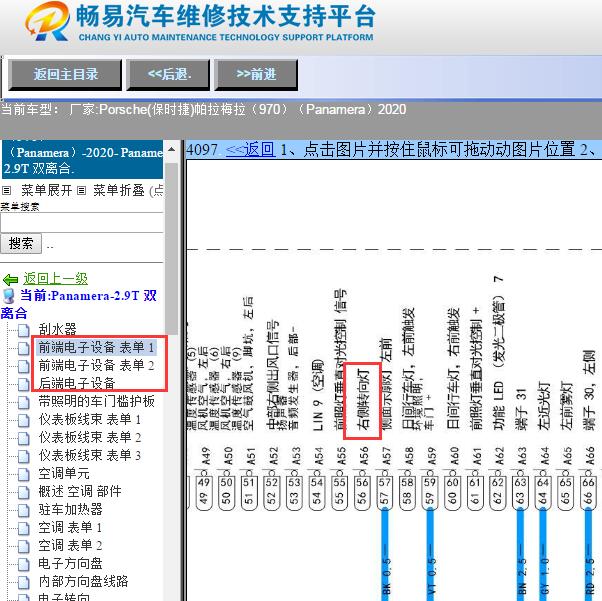Click the blue BN 2.5 wire
The image size is (602, 601).
[521, 555]
